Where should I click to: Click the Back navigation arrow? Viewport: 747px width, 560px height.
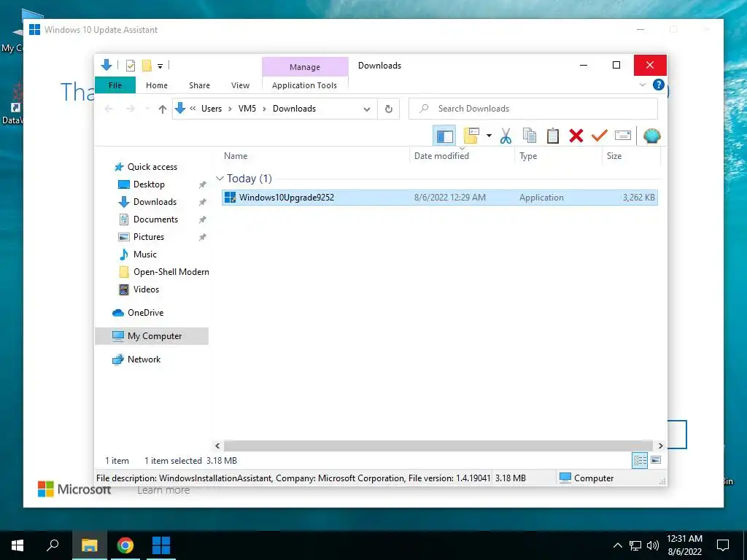coord(109,109)
